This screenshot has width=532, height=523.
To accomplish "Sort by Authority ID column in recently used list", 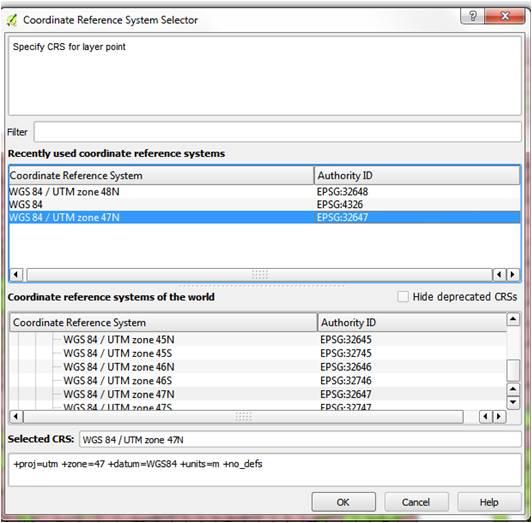I will tap(417, 175).
